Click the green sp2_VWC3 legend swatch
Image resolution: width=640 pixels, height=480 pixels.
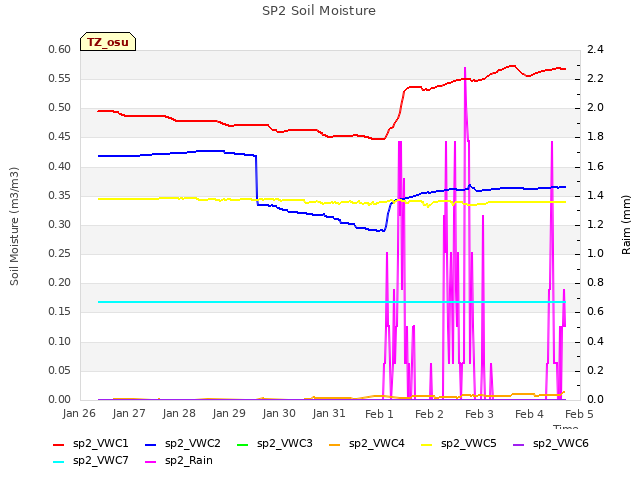pyautogui.click(x=243, y=444)
